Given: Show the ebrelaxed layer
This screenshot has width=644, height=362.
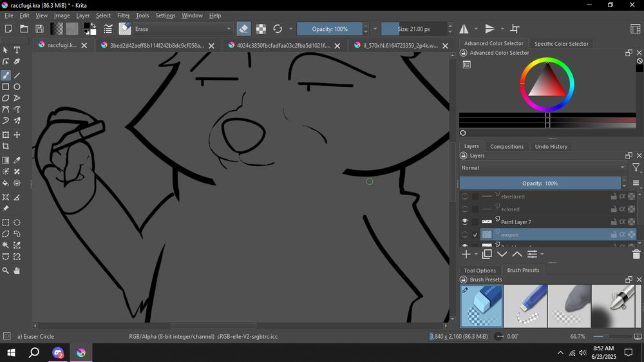Looking at the screenshot, I should pyautogui.click(x=465, y=196).
